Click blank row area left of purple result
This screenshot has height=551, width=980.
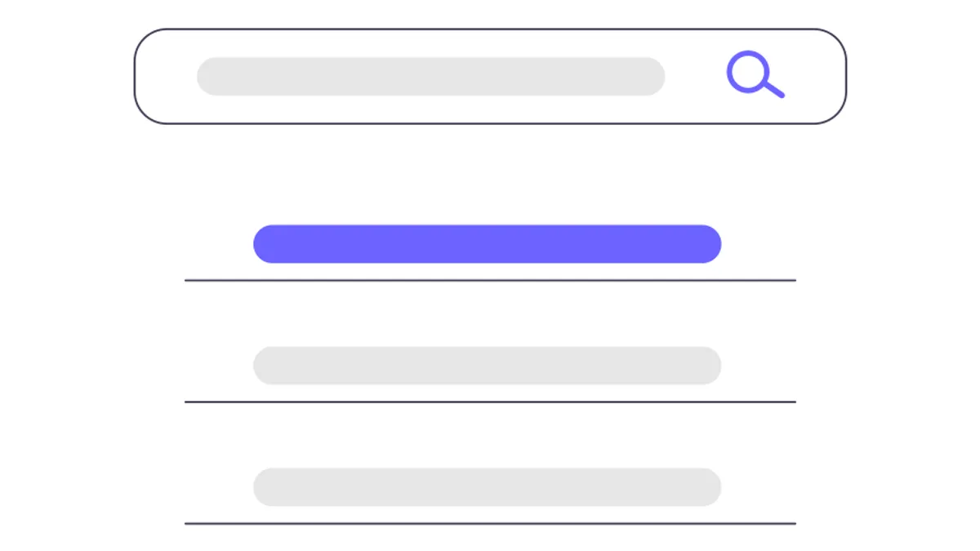(219, 244)
